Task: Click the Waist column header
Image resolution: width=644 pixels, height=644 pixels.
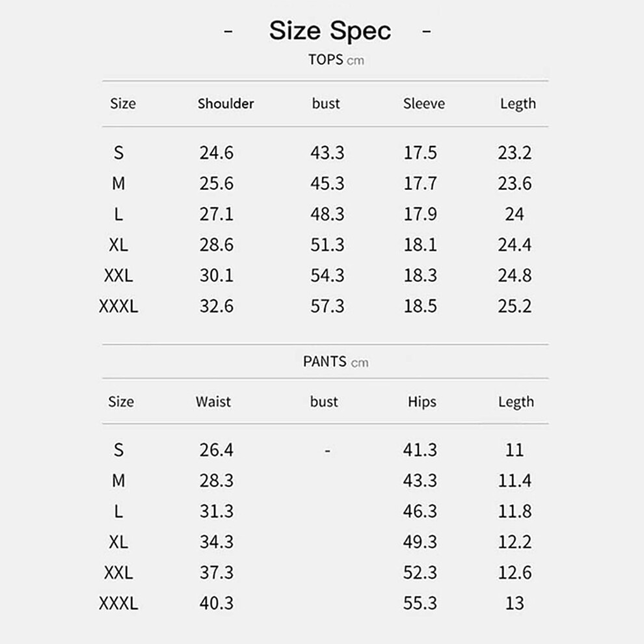Action: tap(213, 401)
